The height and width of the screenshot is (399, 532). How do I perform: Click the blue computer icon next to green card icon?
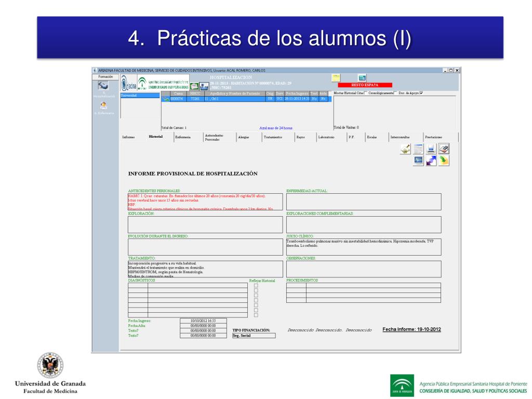[x=204, y=86]
